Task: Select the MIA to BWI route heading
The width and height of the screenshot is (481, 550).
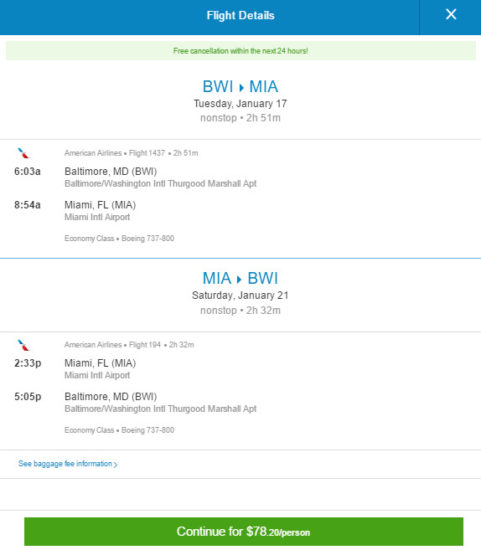Action: coord(240,279)
